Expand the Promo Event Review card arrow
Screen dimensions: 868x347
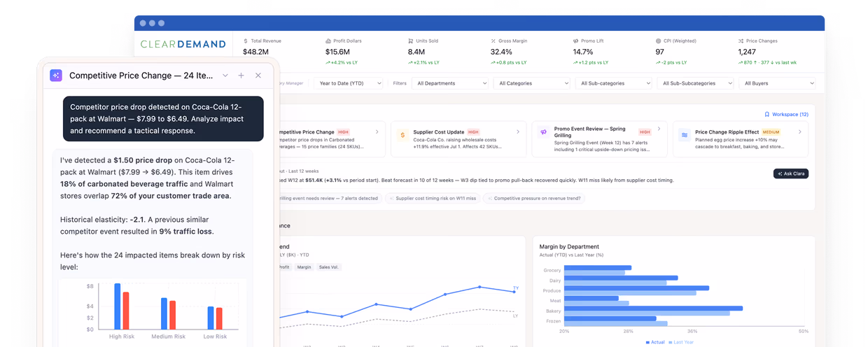(659, 129)
